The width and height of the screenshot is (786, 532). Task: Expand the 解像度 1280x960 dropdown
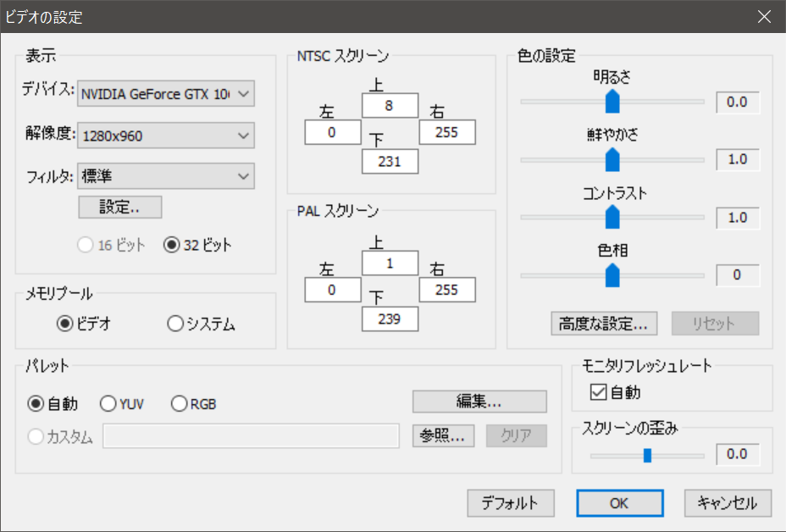pyautogui.click(x=243, y=135)
